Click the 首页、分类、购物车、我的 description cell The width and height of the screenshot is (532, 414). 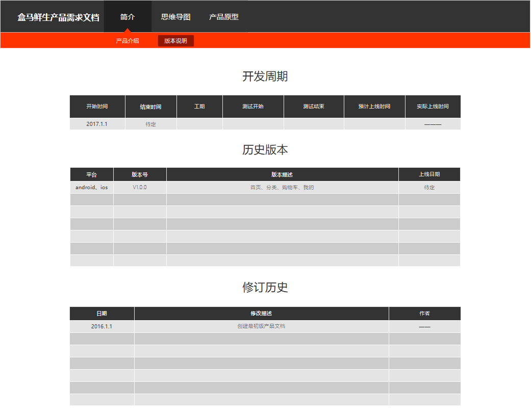tap(282, 187)
